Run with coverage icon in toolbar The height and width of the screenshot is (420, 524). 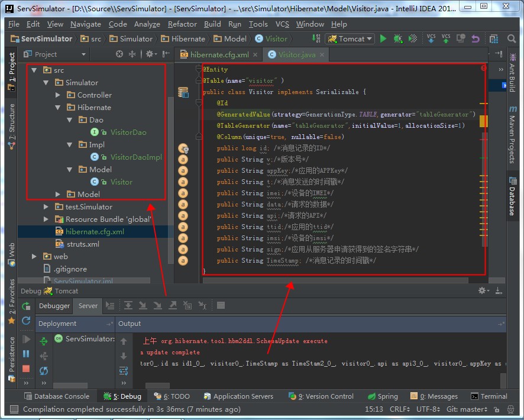[x=413, y=39]
